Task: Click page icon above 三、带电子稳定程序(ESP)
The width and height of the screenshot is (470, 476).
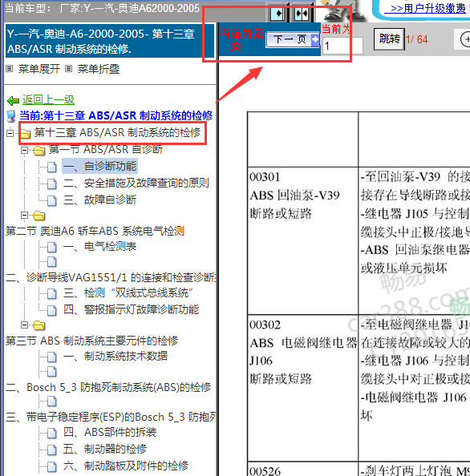Action: pyautogui.click(x=51, y=401)
